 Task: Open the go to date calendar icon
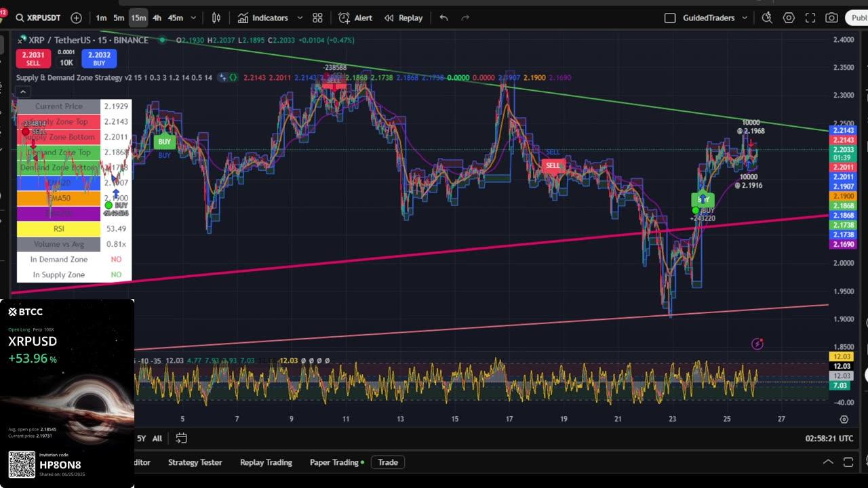pyautogui.click(x=181, y=438)
